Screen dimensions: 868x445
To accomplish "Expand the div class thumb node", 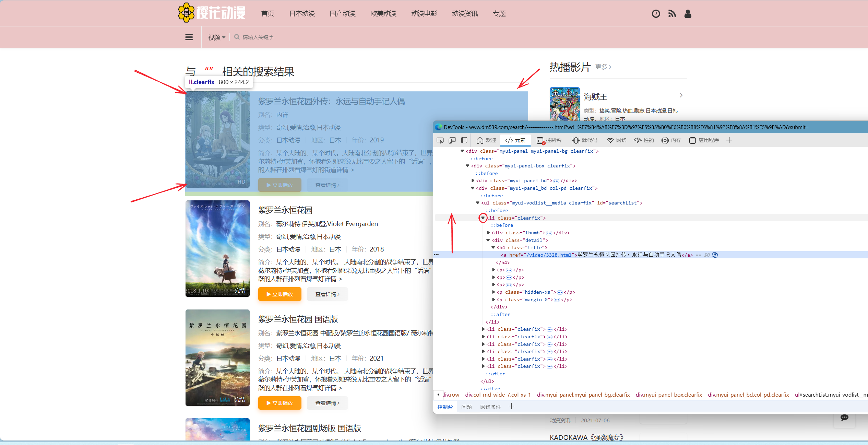I will click(x=488, y=233).
